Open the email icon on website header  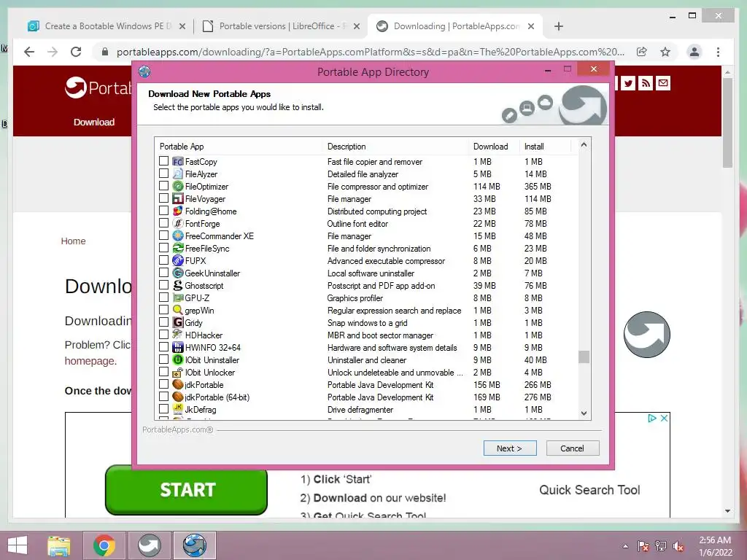[662, 83]
